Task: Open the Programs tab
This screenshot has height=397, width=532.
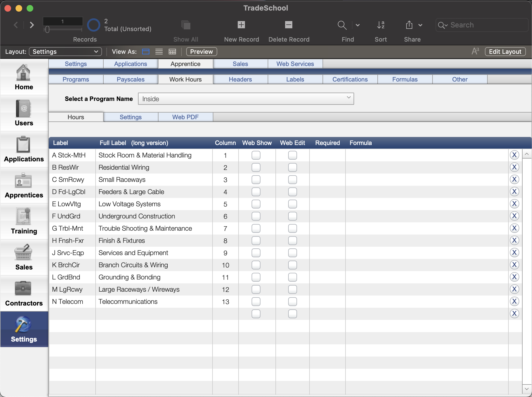Action: pyautogui.click(x=76, y=79)
